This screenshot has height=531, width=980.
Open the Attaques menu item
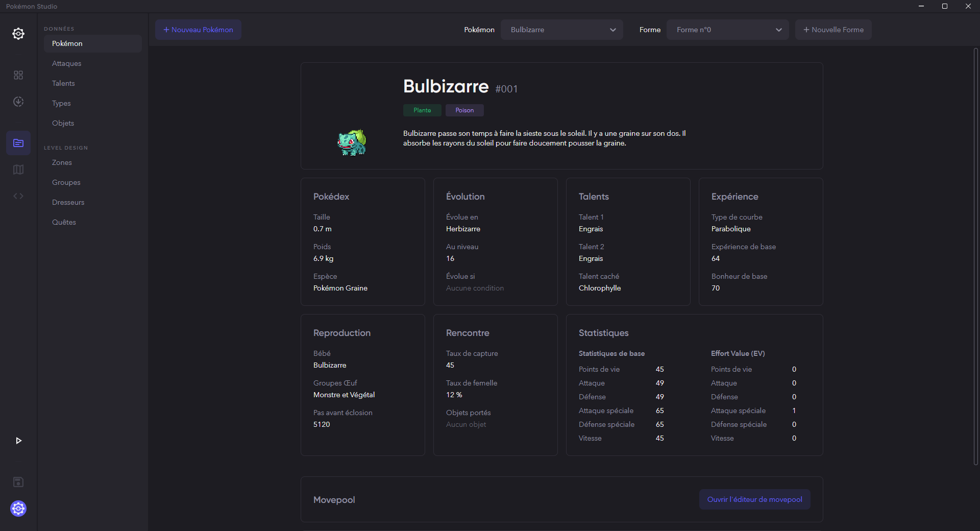point(67,63)
